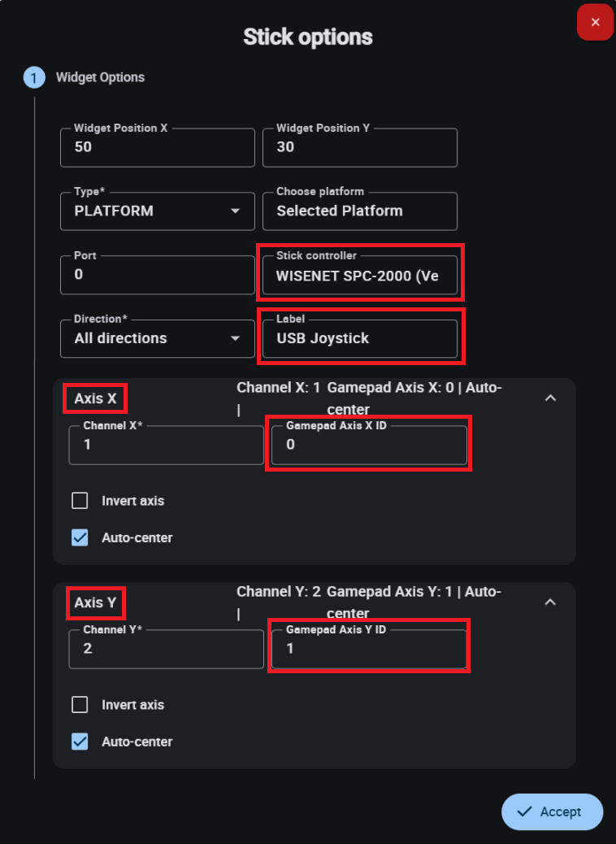
Task: Close the Stick options dialog
Action: pos(595,22)
